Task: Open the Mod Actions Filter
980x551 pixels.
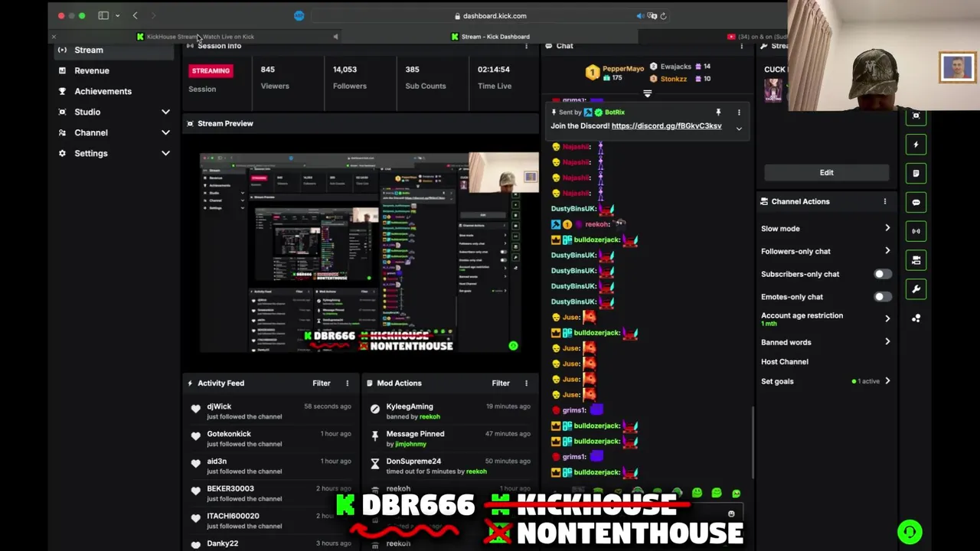Action: tap(500, 383)
